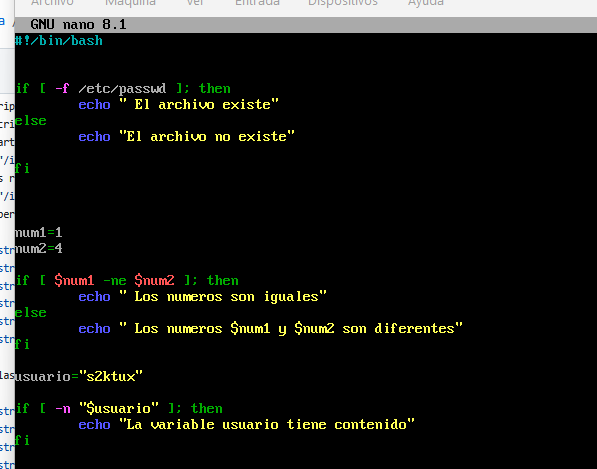The image size is (597, 469).
Task: Click the '-f' test flag
Action: (62, 89)
